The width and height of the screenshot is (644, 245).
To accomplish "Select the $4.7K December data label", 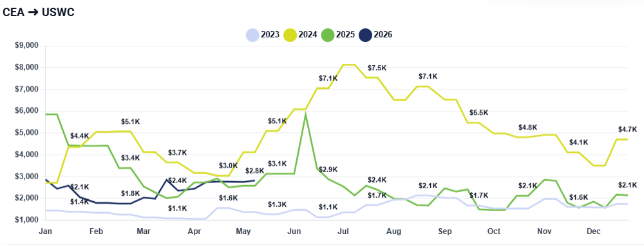I will click(x=627, y=130).
